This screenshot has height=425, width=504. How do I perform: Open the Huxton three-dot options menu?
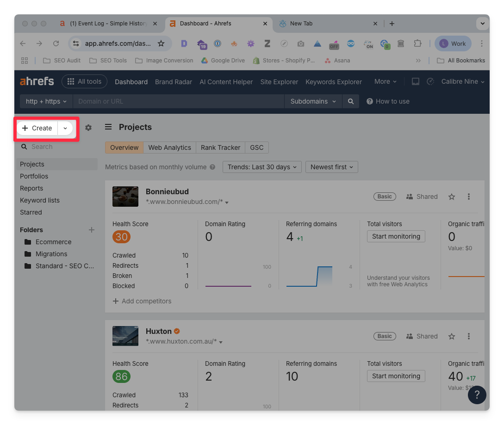[x=469, y=336]
